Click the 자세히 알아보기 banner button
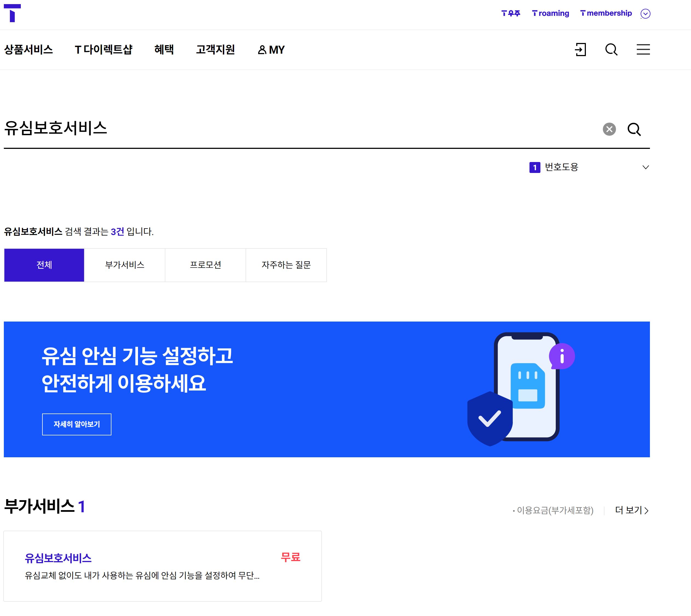The height and width of the screenshot is (616, 691). click(76, 424)
